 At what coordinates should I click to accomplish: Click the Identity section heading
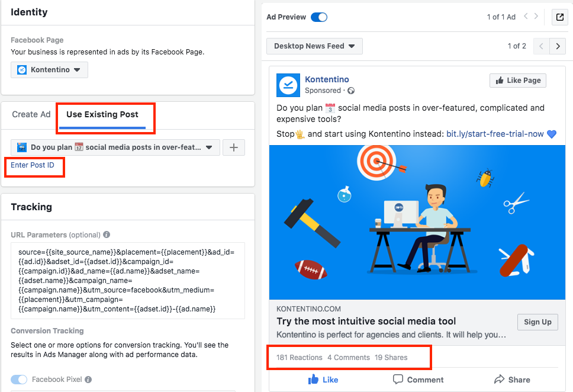[29, 12]
